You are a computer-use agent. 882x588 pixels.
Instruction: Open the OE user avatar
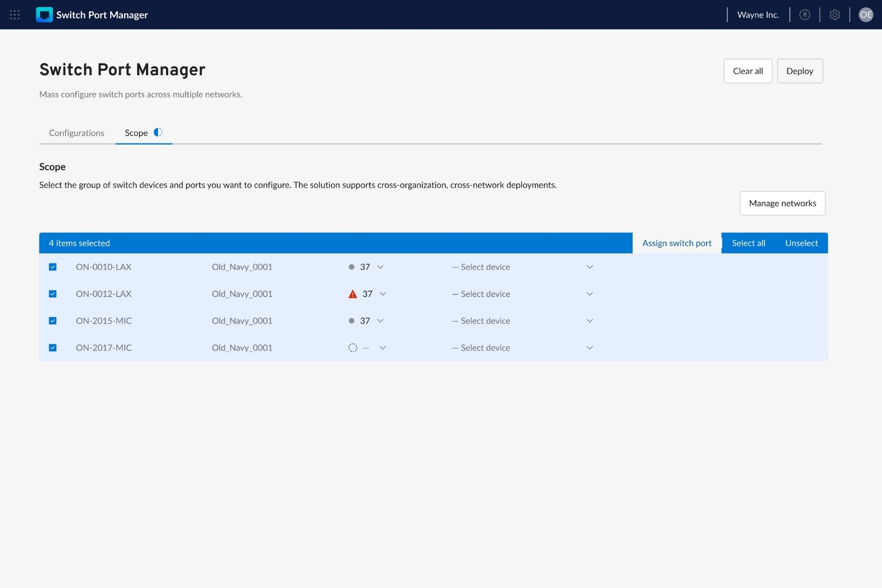(866, 15)
